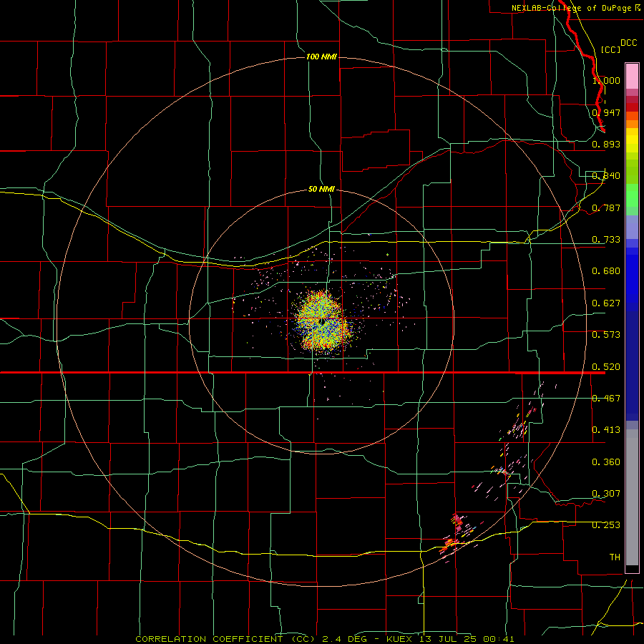Click the Correlation Coefficient caption at bottom
This screenshot has width=644, height=644.
324,639
